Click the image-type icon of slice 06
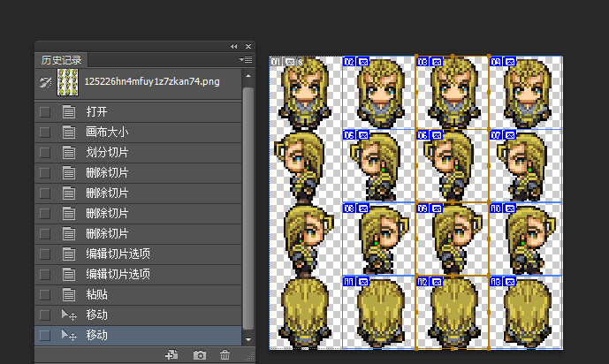609x364 pixels. [437, 135]
